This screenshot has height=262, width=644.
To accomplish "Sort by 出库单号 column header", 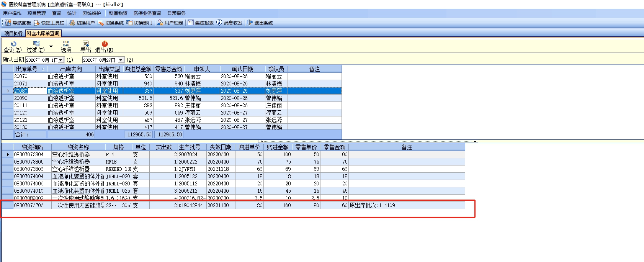I will [30, 69].
